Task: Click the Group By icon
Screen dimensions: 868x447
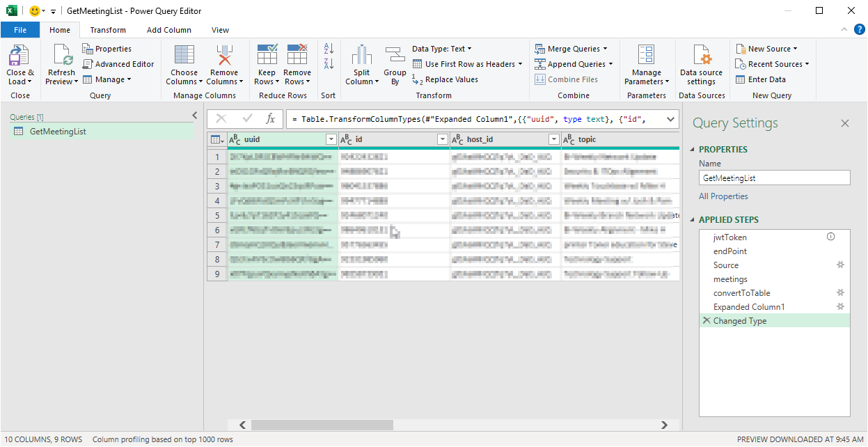Action: pos(395,55)
